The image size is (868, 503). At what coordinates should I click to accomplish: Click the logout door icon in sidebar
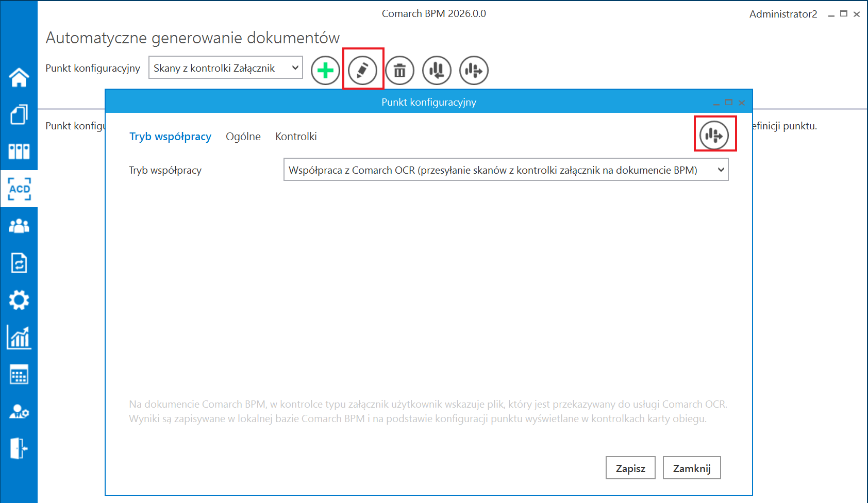[19, 448]
